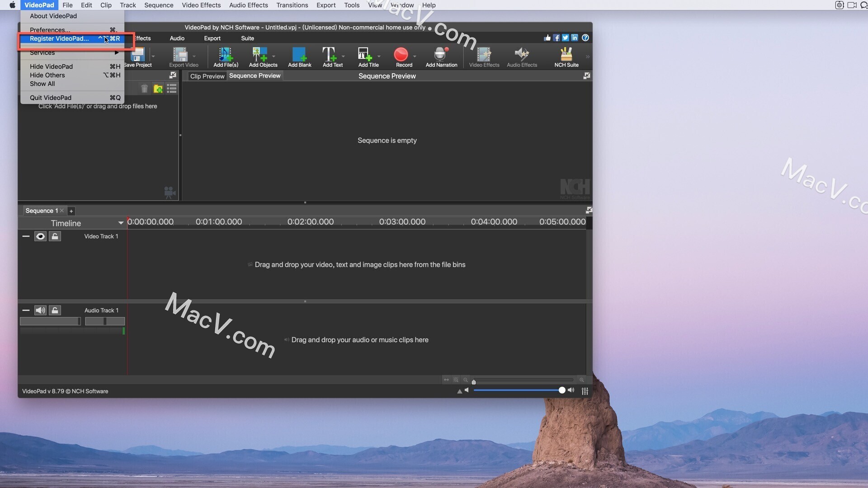
Task: Choose Hide Others menu item
Action: tap(72, 75)
